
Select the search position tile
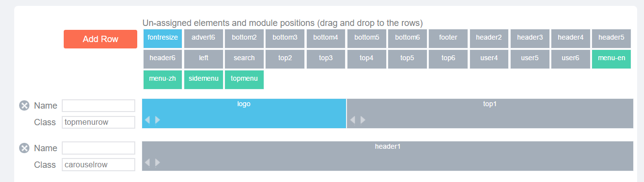(x=244, y=59)
